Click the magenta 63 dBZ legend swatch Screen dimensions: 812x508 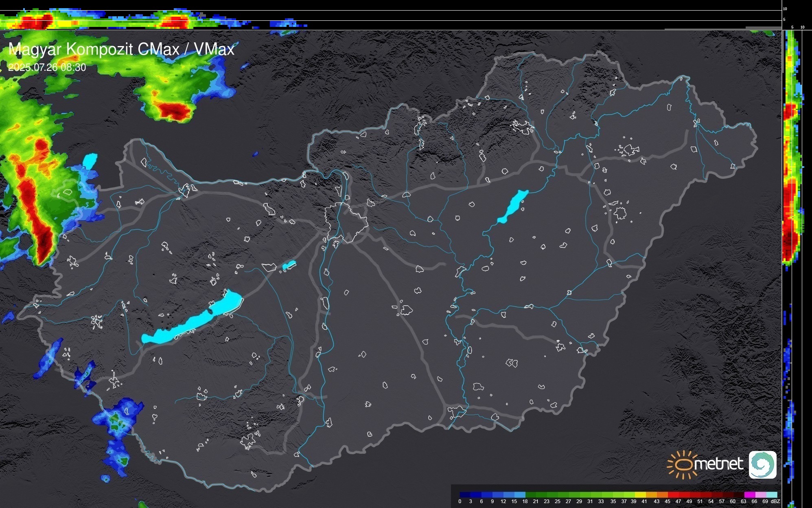click(749, 495)
